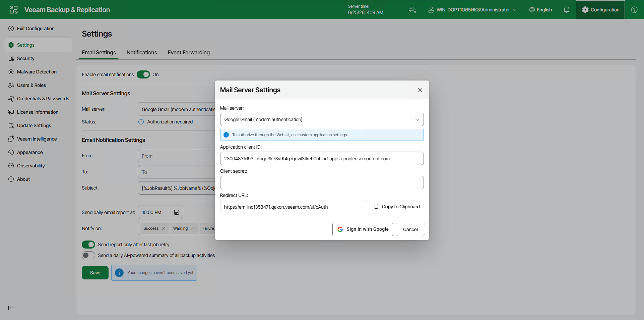
Task: Click the Appearance icon in sidebar
Action: coord(11,152)
